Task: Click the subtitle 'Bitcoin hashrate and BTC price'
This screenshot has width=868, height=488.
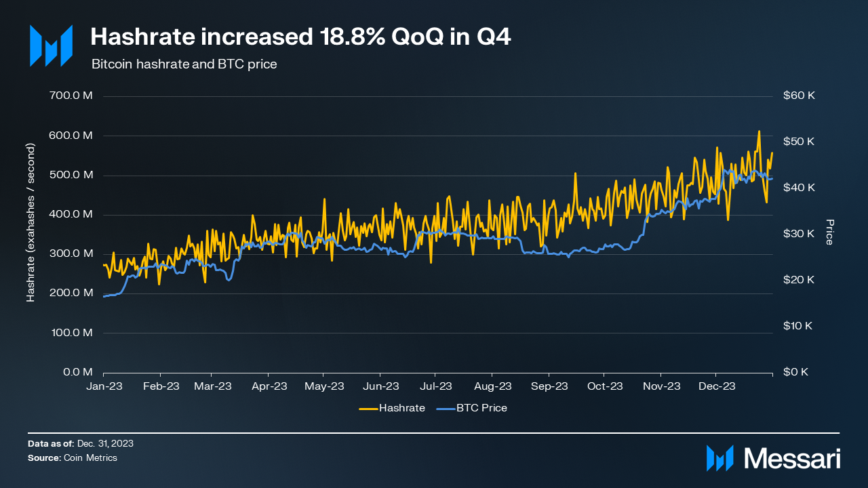Action: pos(184,64)
